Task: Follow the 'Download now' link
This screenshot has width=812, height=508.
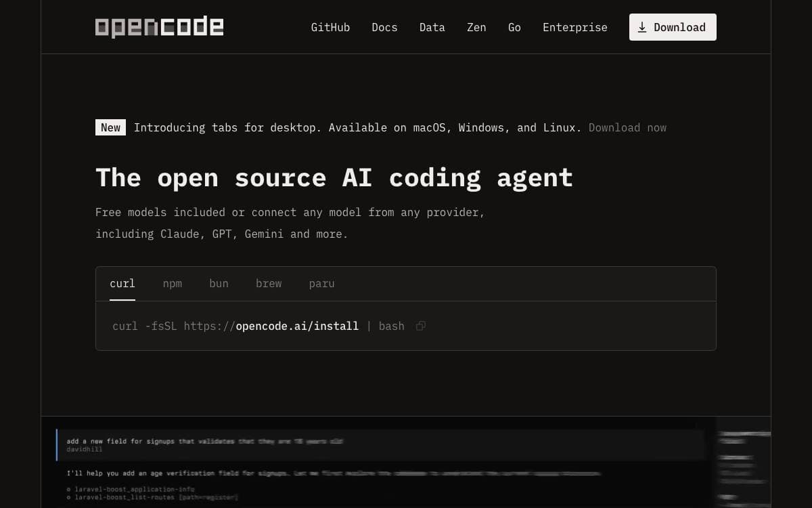Action: pyautogui.click(x=627, y=127)
